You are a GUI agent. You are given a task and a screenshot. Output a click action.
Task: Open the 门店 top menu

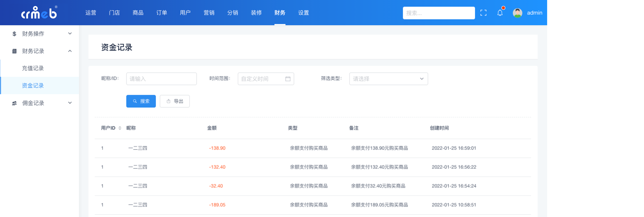(x=114, y=13)
